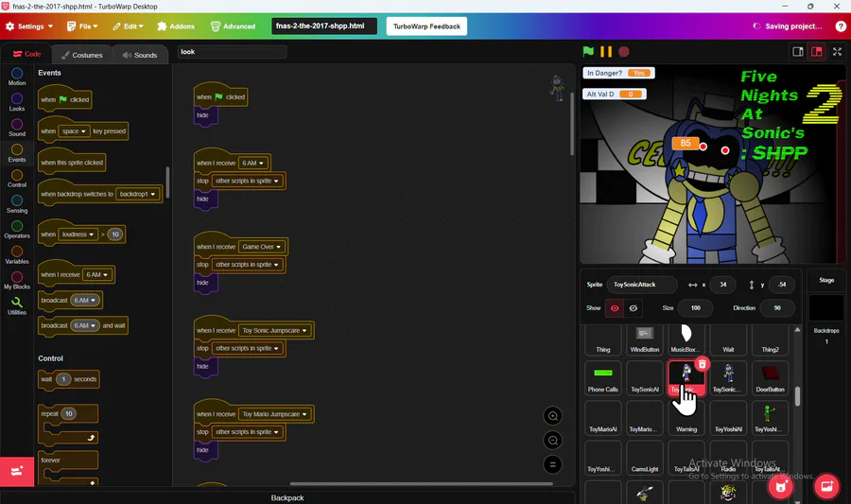Delete the selected ToySonicAttack sprite
851x504 pixels.
click(703, 363)
